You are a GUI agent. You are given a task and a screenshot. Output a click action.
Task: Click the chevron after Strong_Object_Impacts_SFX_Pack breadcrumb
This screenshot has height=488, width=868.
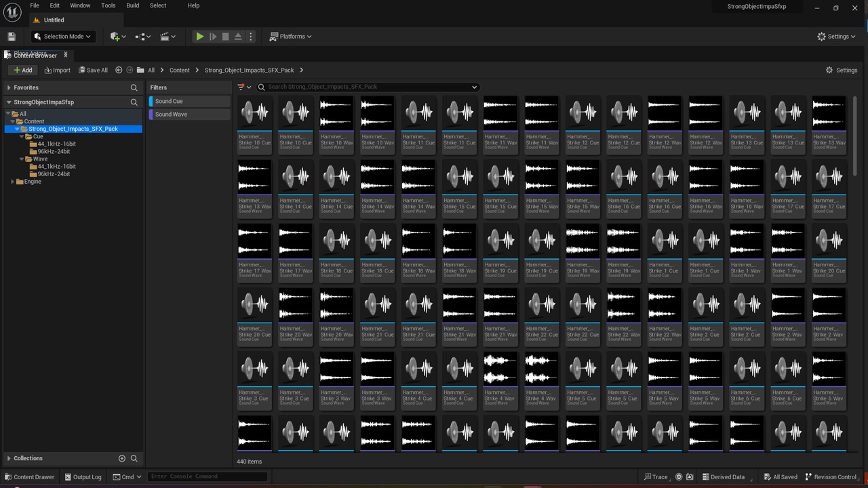click(x=301, y=70)
